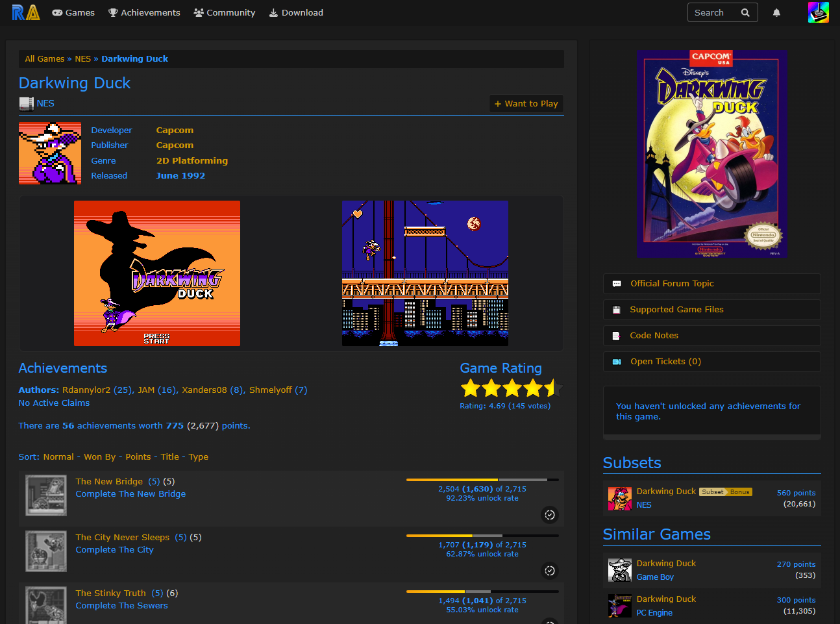Sort achievements by Normal
The height and width of the screenshot is (624, 840).
[58, 456]
